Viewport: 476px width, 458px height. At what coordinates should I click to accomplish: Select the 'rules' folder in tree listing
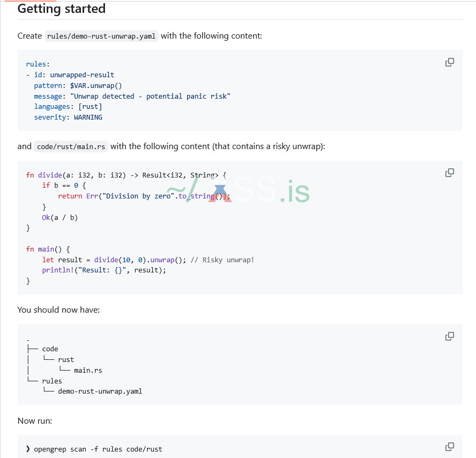click(52, 381)
